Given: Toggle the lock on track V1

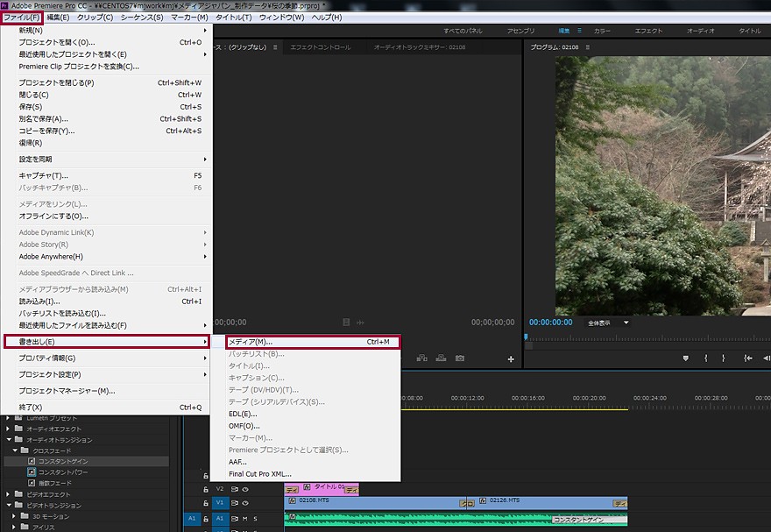Looking at the screenshot, I should 206,503.
